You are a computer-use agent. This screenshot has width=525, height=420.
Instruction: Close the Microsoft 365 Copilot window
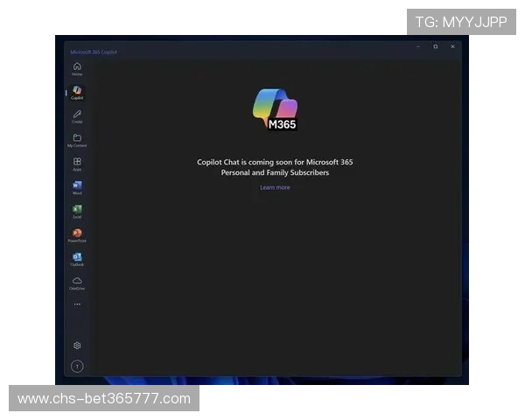[452, 46]
